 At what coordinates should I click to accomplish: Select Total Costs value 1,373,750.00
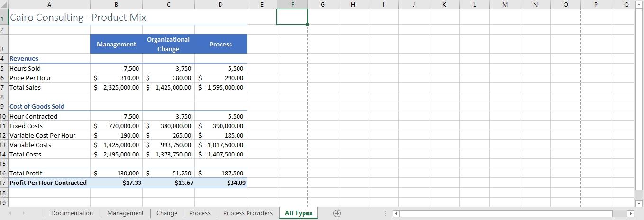pyautogui.click(x=168, y=154)
